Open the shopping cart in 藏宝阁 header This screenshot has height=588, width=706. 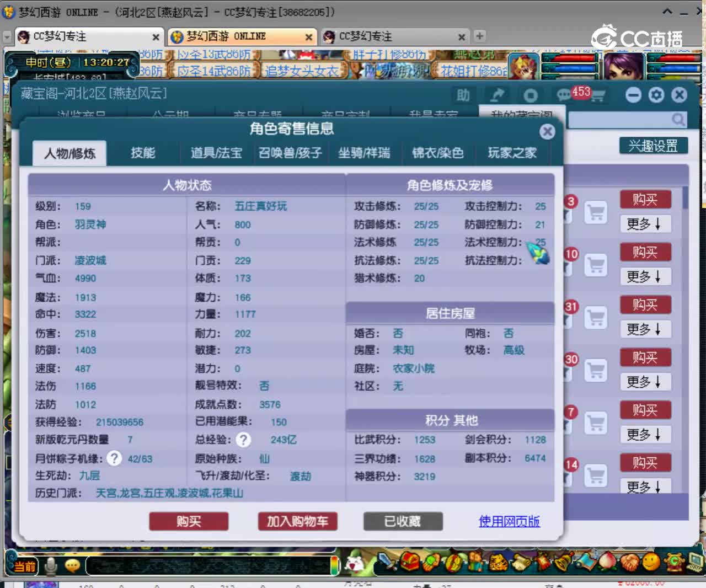pyautogui.click(x=597, y=97)
